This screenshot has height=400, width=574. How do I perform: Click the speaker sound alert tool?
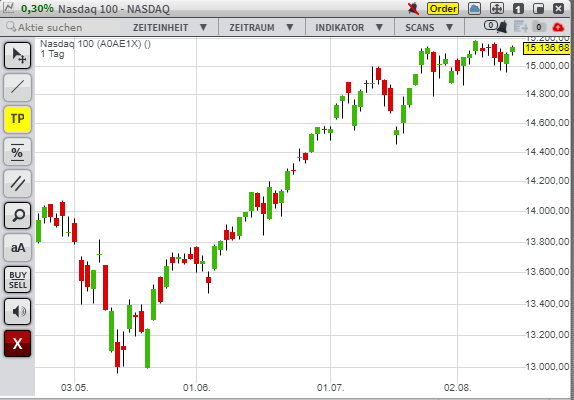18,311
